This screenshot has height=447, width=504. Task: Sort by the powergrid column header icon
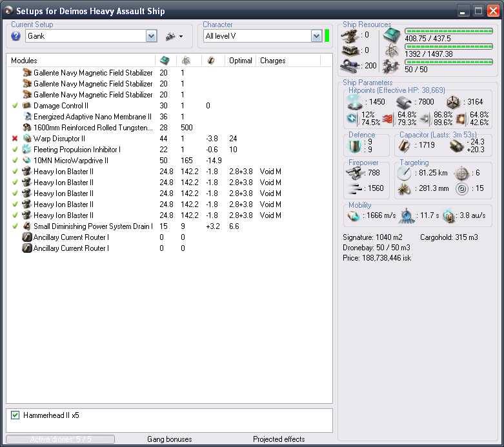tap(186, 61)
